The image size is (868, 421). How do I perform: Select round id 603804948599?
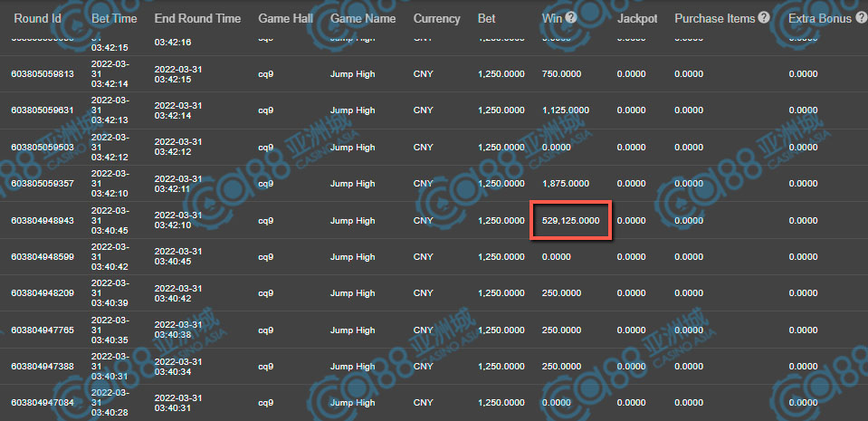coord(43,257)
